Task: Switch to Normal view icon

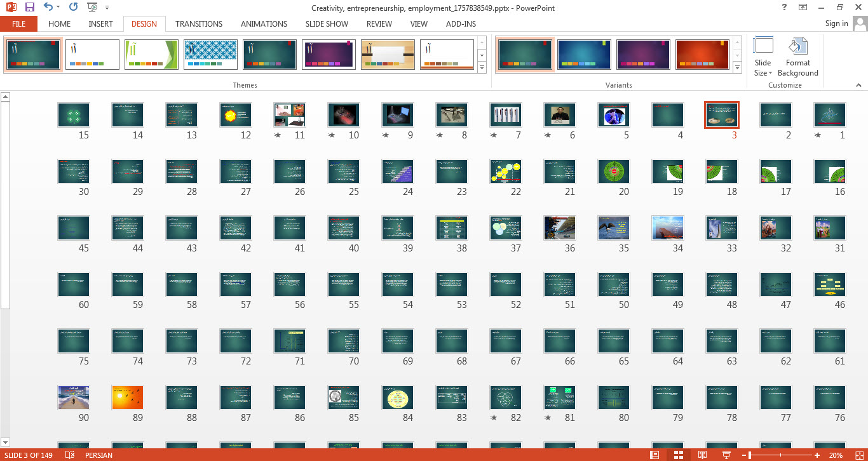Action: pyautogui.click(x=654, y=455)
